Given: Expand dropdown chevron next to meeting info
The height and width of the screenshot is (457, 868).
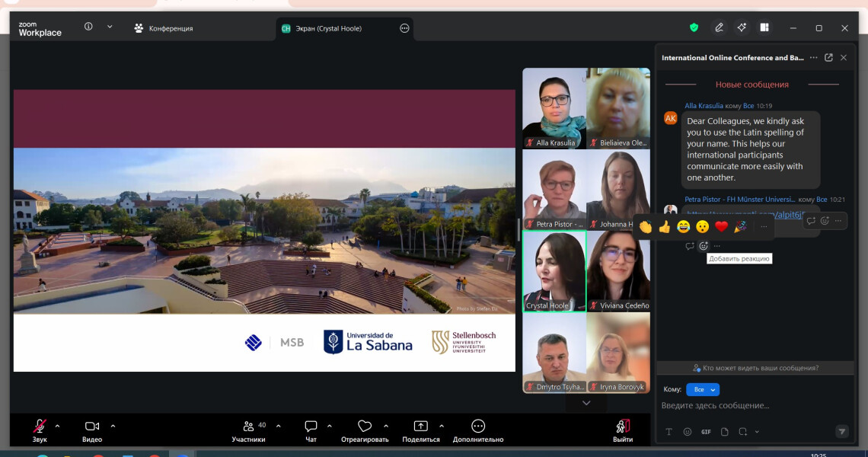Looking at the screenshot, I should [110, 27].
